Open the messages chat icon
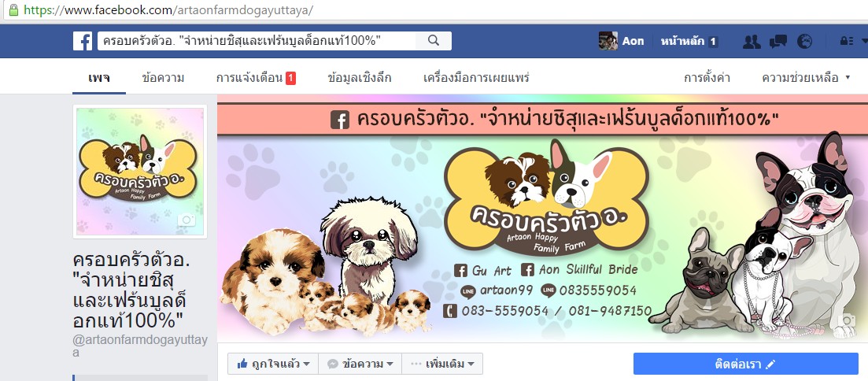868x381 pixels. [x=778, y=42]
